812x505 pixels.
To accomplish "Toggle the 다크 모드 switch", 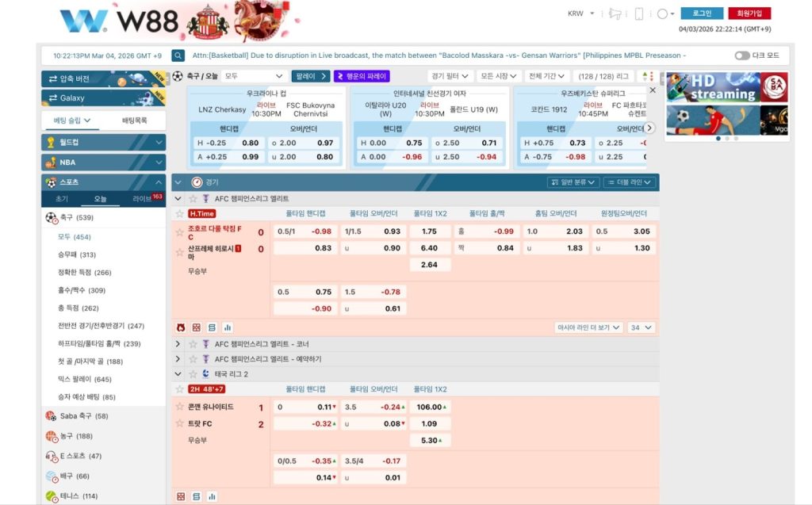I will pyautogui.click(x=742, y=55).
